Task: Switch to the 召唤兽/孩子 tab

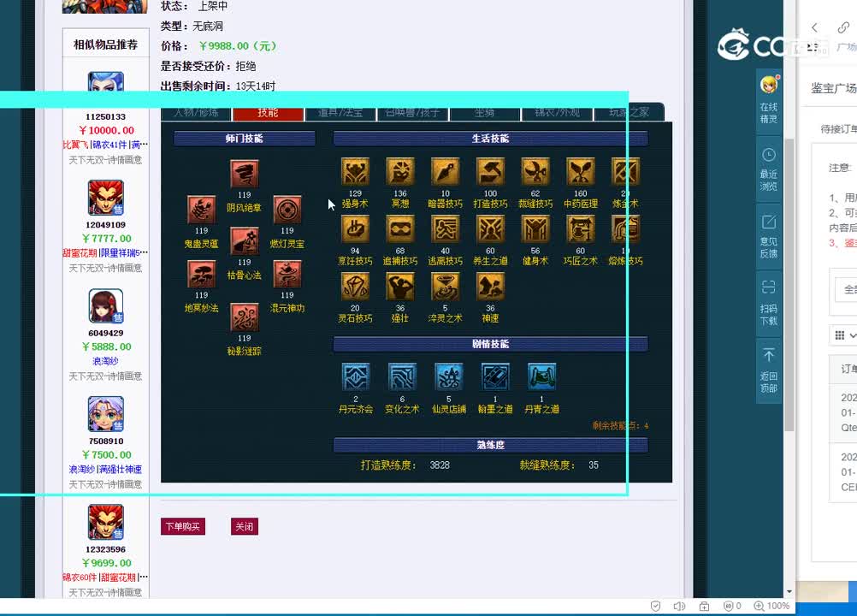Action: (412, 112)
